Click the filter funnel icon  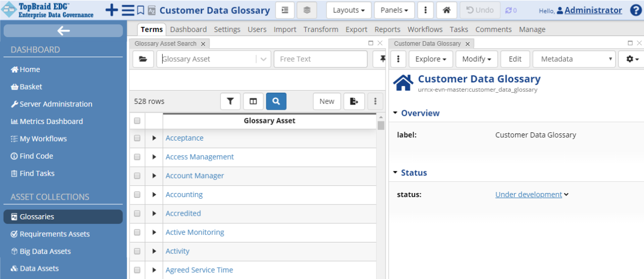click(231, 101)
